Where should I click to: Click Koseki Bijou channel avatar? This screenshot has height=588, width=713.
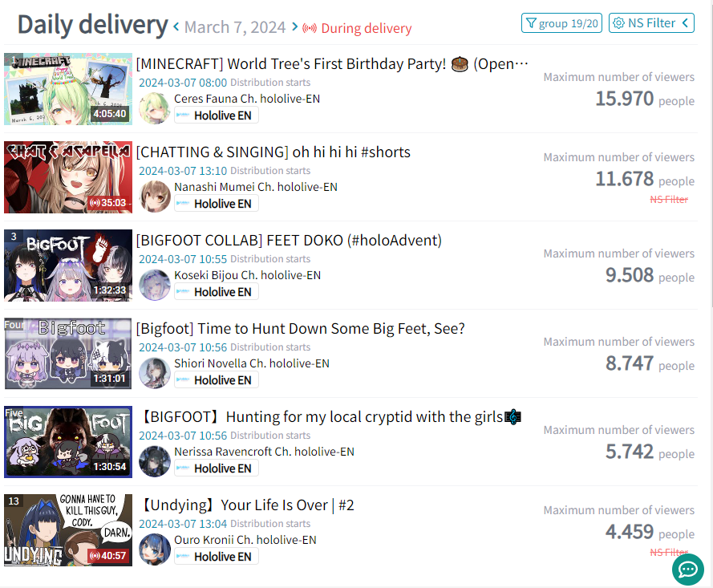coord(155,285)
